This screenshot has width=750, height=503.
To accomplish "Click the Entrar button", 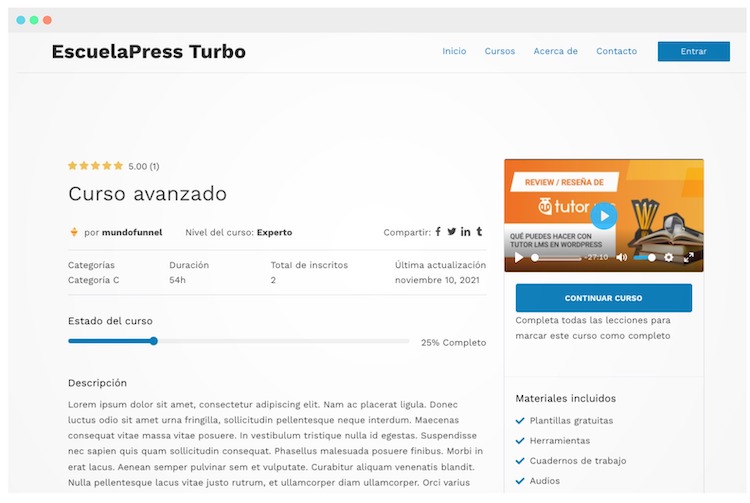I will tap(693, 51).
